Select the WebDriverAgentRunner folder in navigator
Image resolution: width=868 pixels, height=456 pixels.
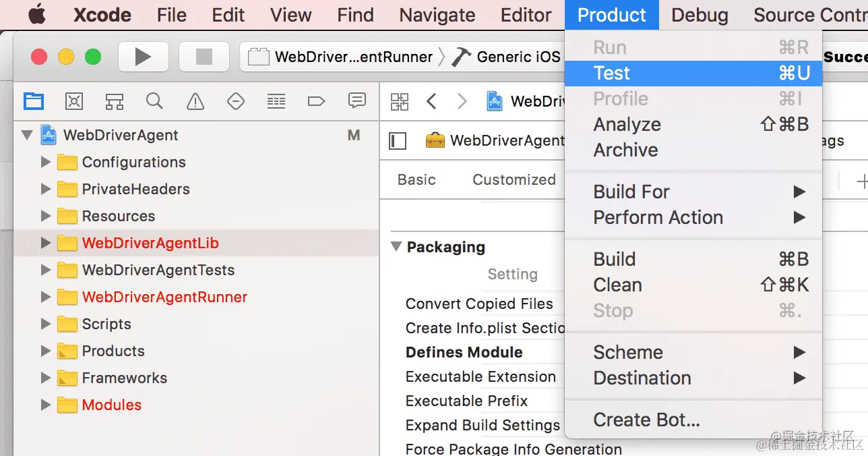point(164,297)
